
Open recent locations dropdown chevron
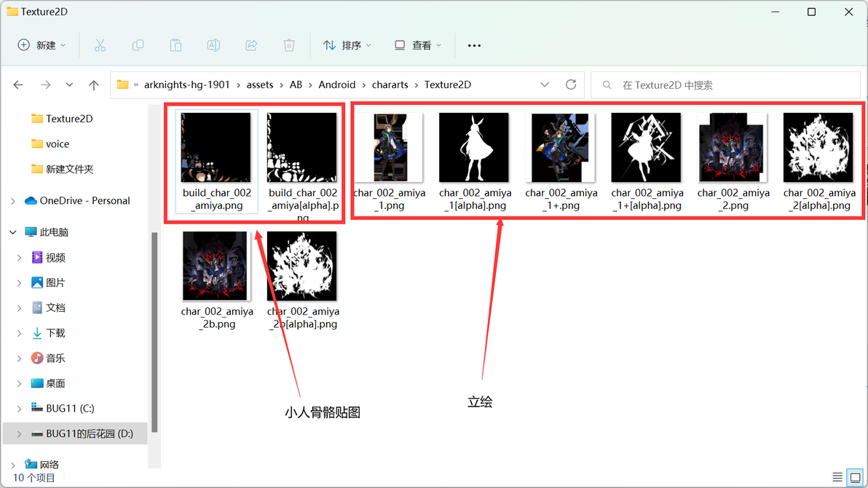tap(69, 84)
